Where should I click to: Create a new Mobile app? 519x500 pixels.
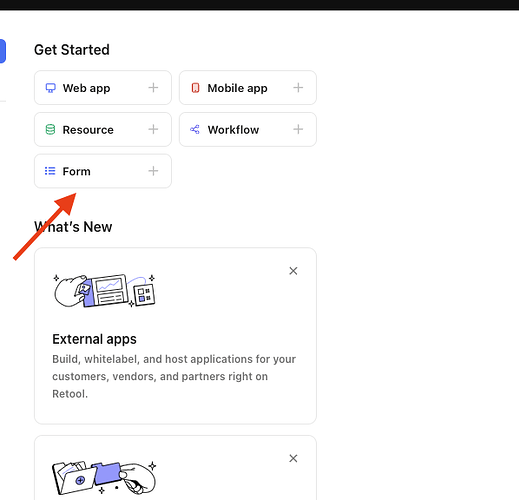pyautogui.click(x=248, y=88)
